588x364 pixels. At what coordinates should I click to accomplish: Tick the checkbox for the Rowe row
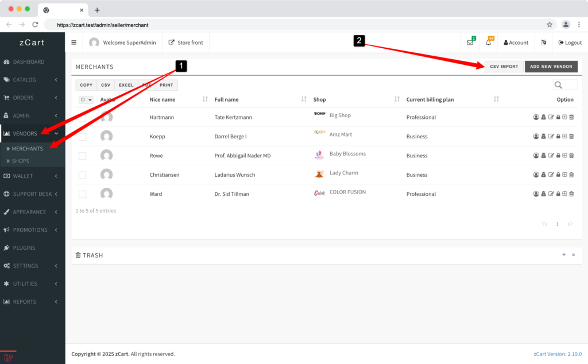click(x=82, y=155)
